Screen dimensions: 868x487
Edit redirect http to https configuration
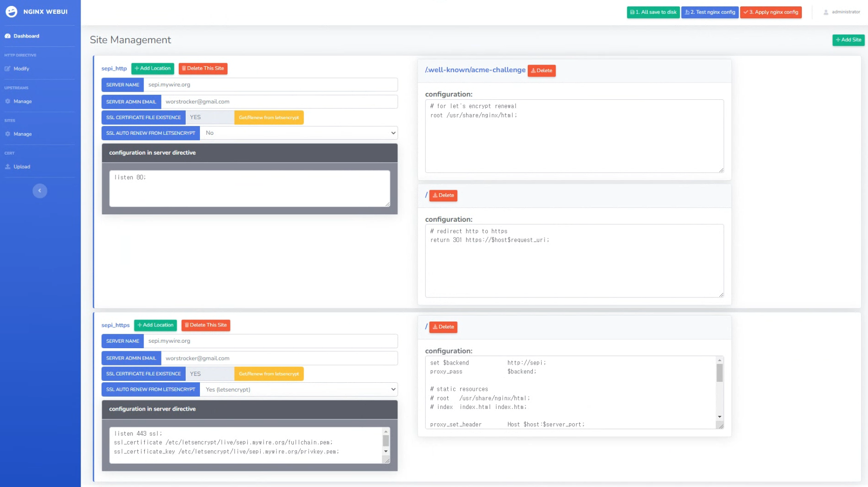click(574, 261)
